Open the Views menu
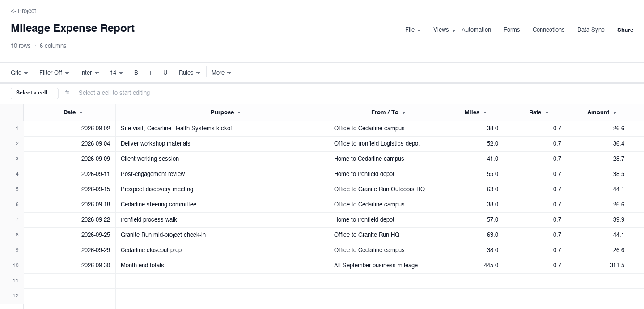The width and height of the screenshot is (644, 309). (444, 30)
